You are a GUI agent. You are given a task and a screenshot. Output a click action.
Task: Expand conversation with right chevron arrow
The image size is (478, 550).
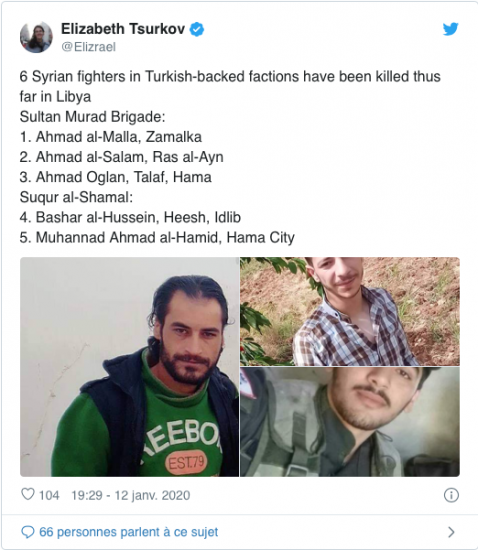[452, 532]
